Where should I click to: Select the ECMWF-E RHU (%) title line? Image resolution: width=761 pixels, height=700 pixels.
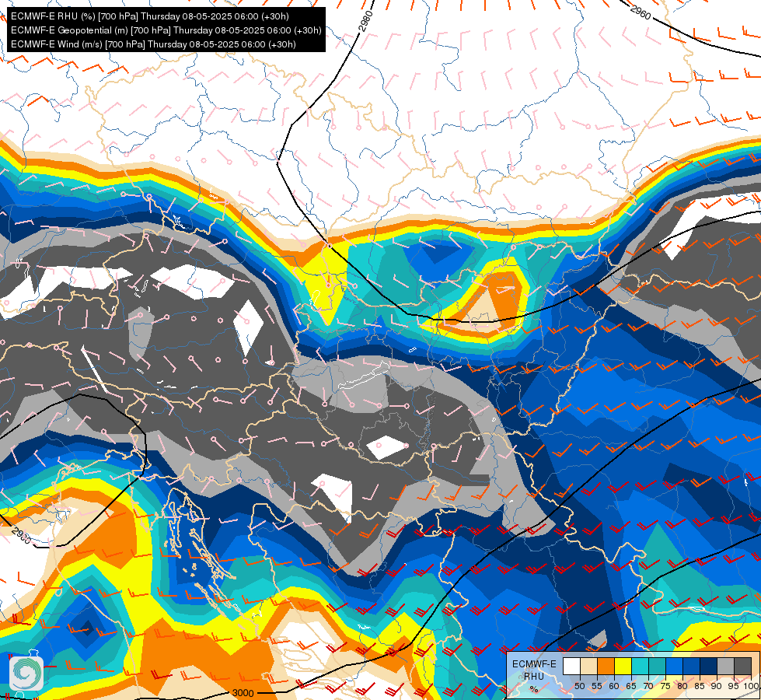coord(150,16)
